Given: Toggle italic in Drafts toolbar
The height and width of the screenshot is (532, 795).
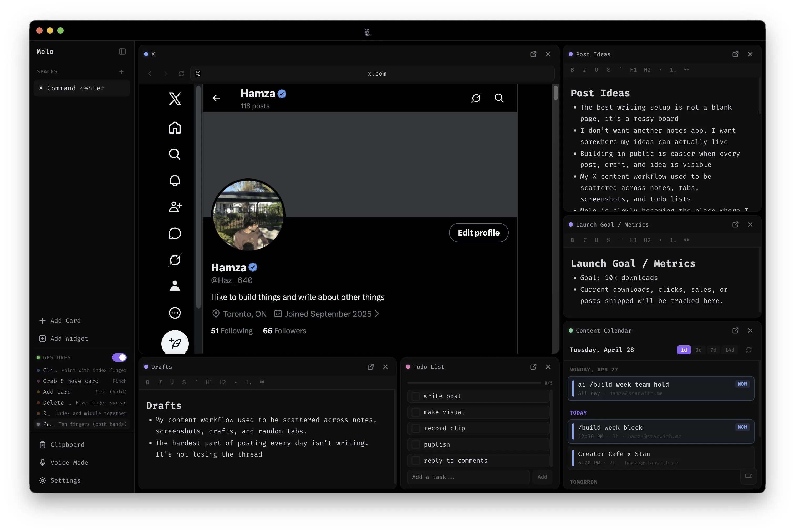Looking at the screenshot, I should (x=160, y=382).
